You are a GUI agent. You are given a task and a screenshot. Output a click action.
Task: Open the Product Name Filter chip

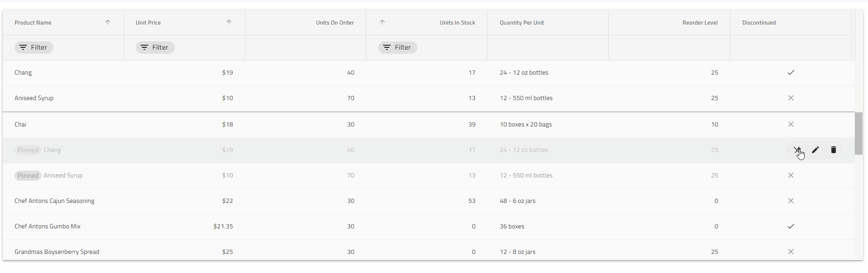(x=34, y=47)
